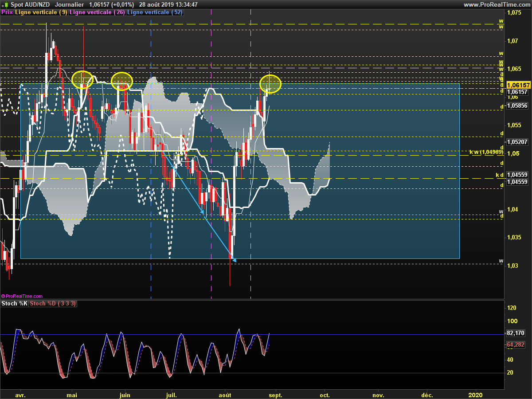Click the Spot AUD/NZD instrument title
532x399 pixels.
(30, 4)
